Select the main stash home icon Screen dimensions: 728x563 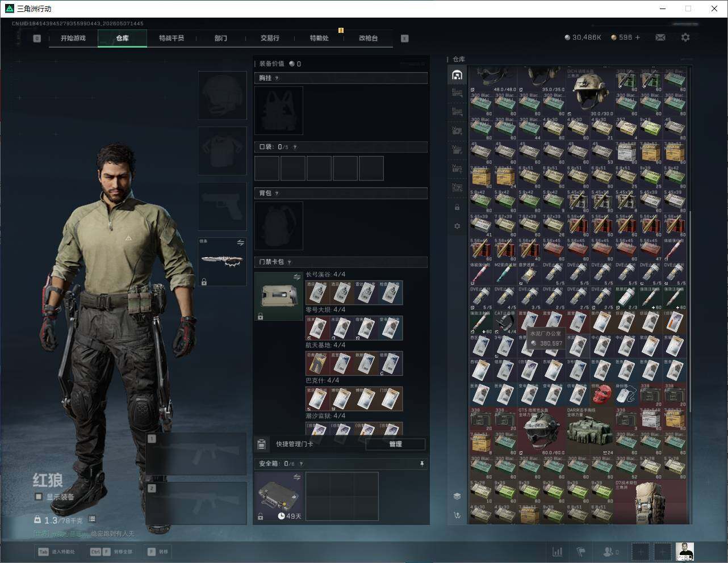457,75
